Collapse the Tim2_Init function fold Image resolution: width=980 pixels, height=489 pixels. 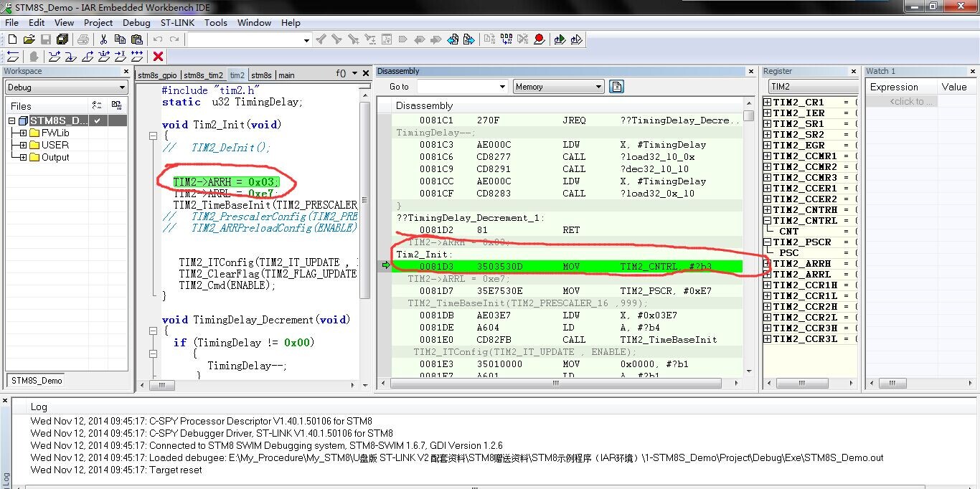tap(153, 136)
